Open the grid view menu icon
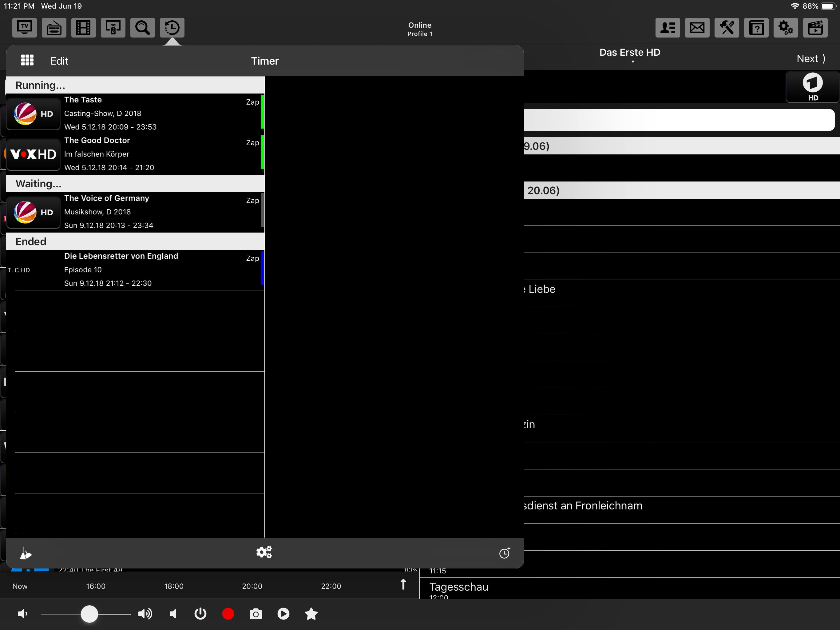This screenshot has height=630, width=840. pos(27,60)
